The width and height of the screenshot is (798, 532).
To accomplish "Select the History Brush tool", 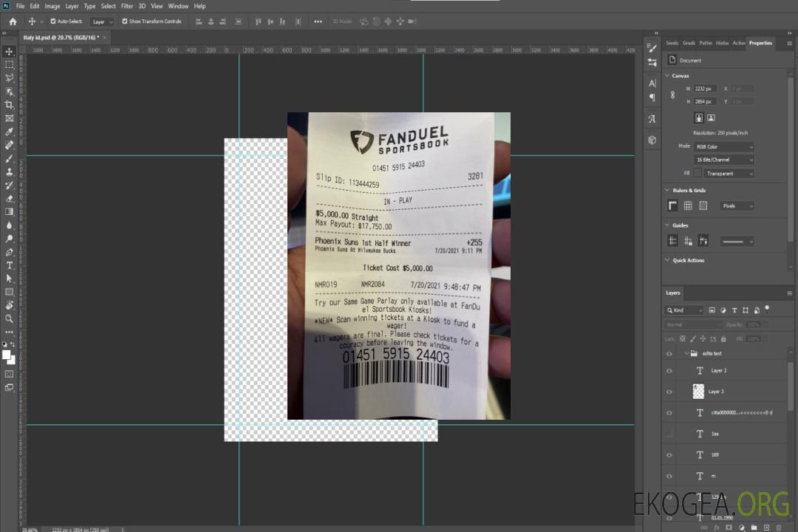I will [9, 185].
